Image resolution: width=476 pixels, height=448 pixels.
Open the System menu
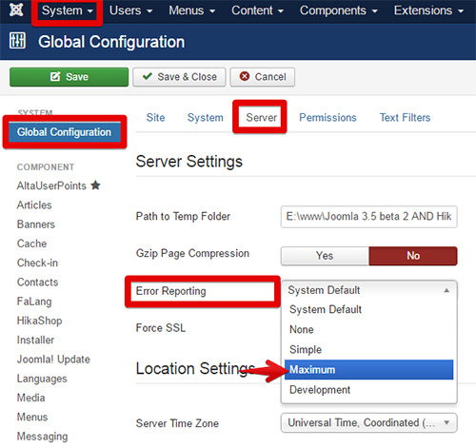coord(68,10)
